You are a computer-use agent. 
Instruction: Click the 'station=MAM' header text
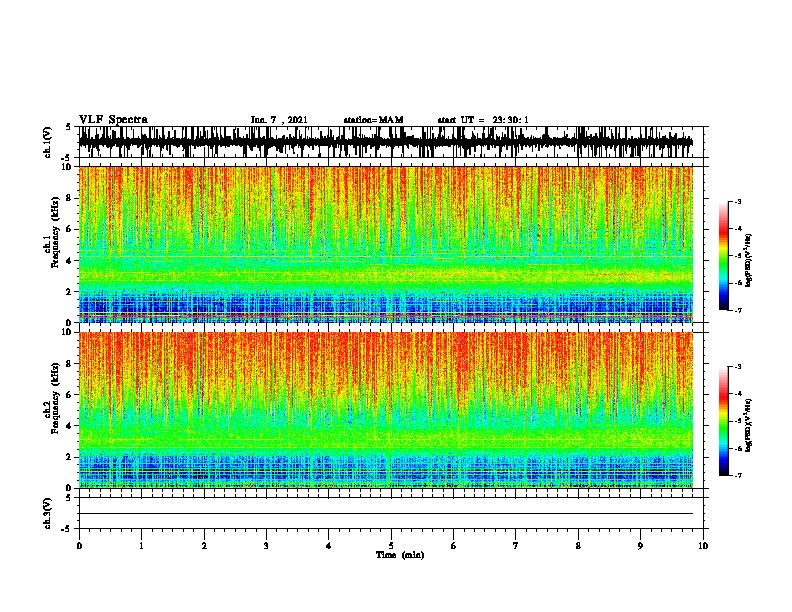pyautogui.click(x=373, y=120)
